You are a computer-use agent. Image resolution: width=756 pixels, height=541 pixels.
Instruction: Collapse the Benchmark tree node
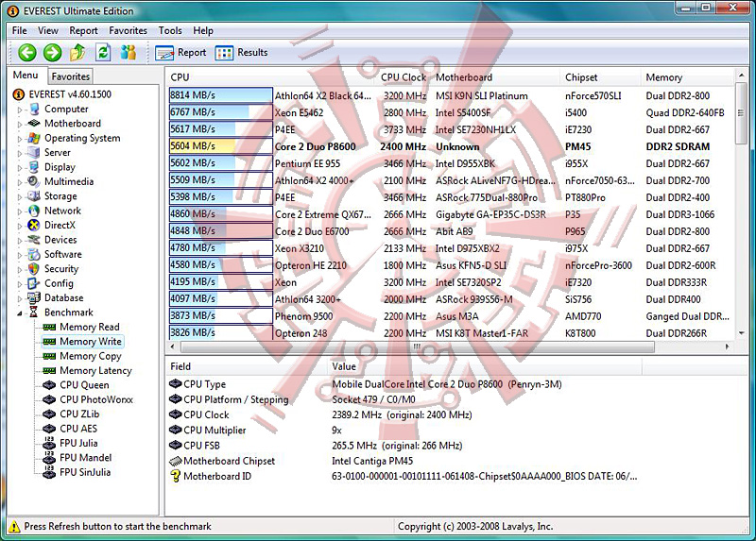[20, 313]
